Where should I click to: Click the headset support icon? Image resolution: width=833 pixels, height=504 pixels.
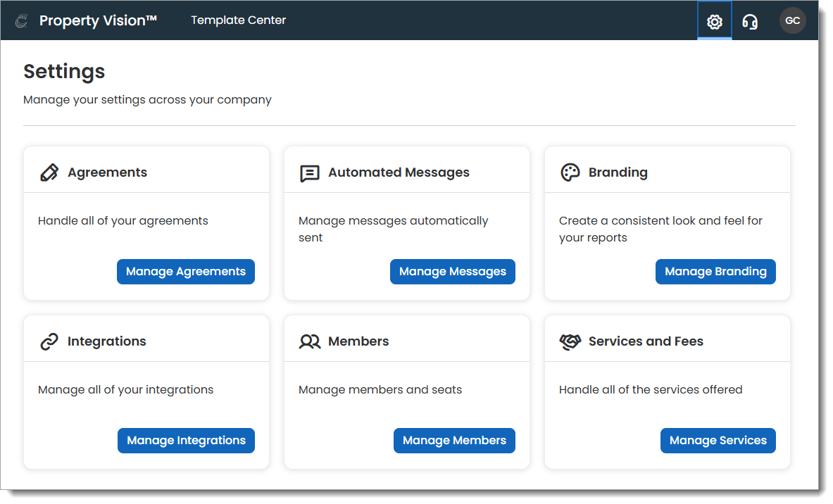tap(750, 22)
